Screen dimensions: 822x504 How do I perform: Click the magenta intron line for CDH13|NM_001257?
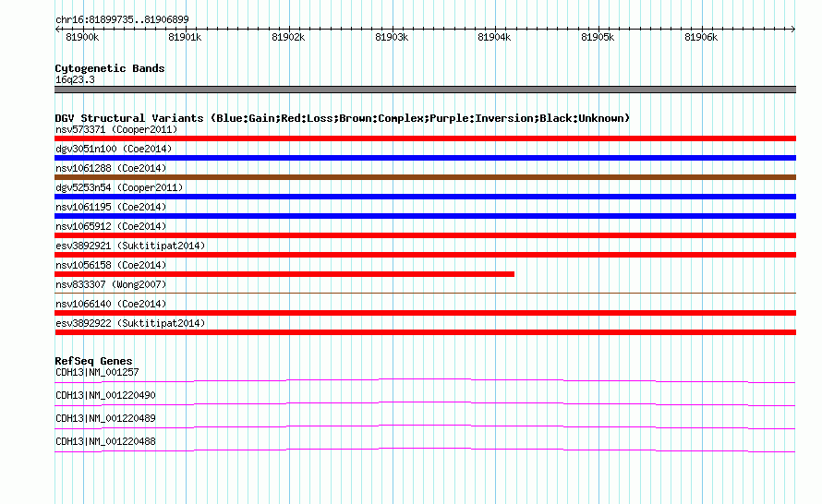click(425, 380)
